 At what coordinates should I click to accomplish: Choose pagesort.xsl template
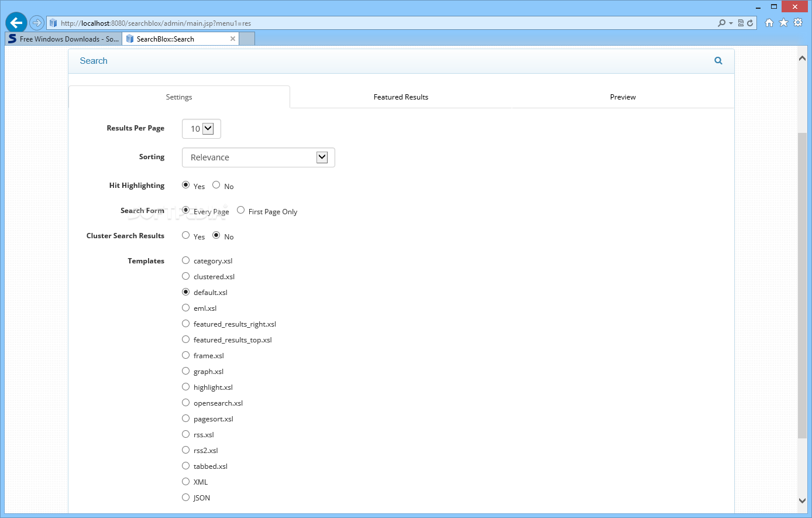185,418
